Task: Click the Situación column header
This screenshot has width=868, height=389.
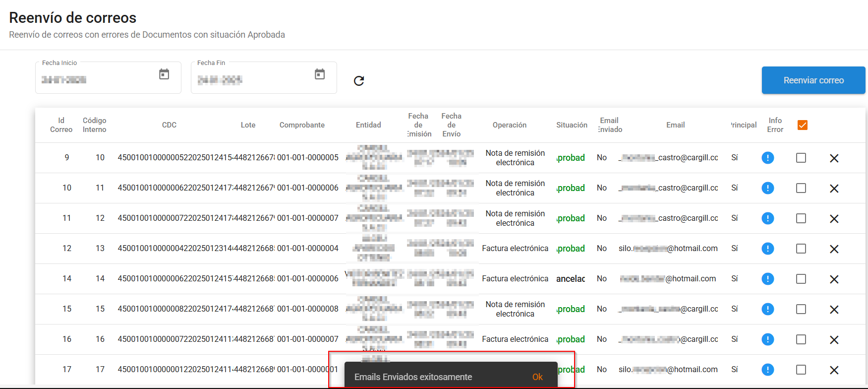Action: click(572, 125)
